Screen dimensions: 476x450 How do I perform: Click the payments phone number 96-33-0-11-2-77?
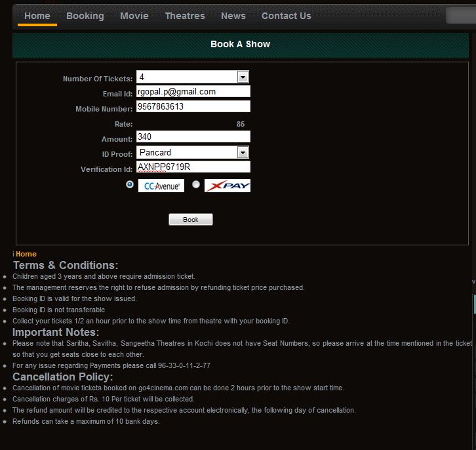pyautogui.click(x=184, y=365)
